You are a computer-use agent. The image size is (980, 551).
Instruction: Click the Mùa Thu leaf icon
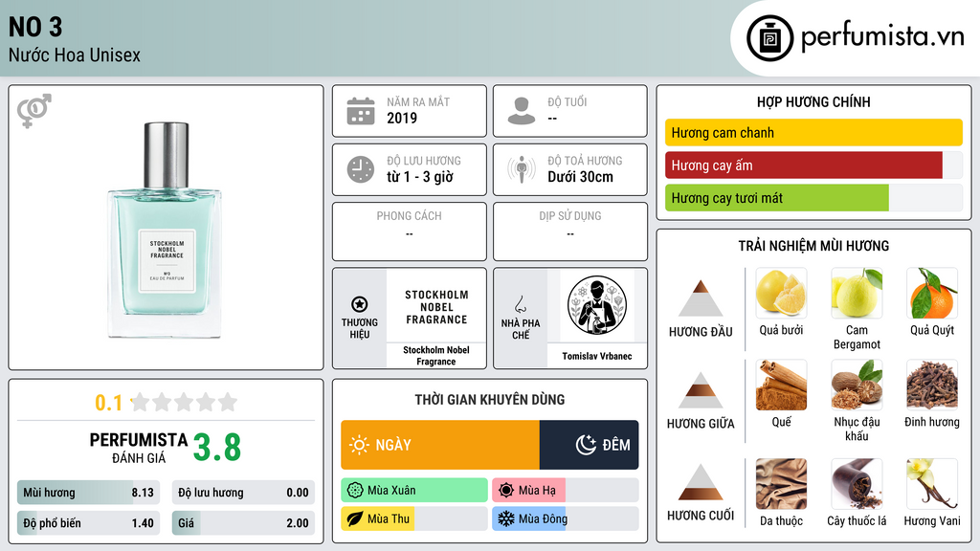click(355, 518)
